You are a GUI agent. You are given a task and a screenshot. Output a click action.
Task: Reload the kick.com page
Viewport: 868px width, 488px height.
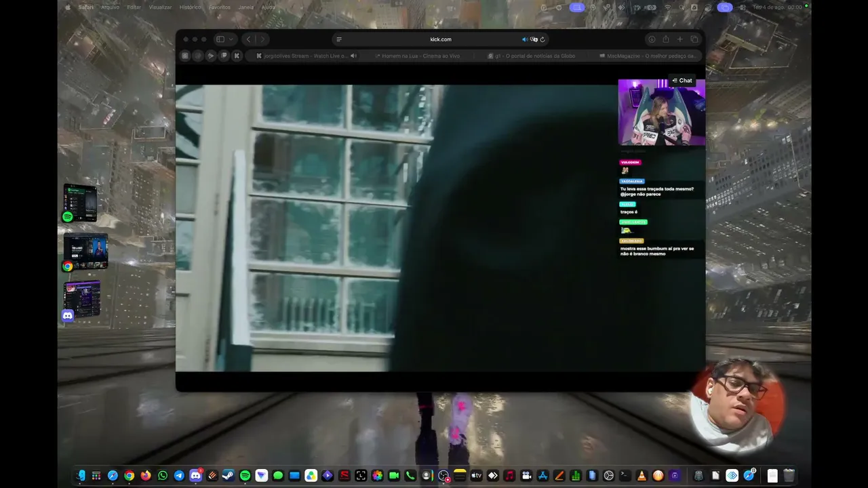(542, 39)
